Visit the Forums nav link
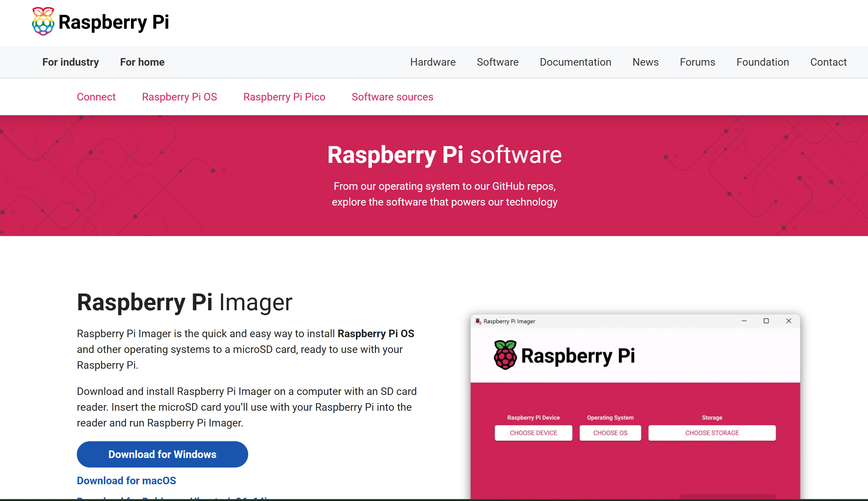This screenshot has height=501, width=868. click(697, 62)
